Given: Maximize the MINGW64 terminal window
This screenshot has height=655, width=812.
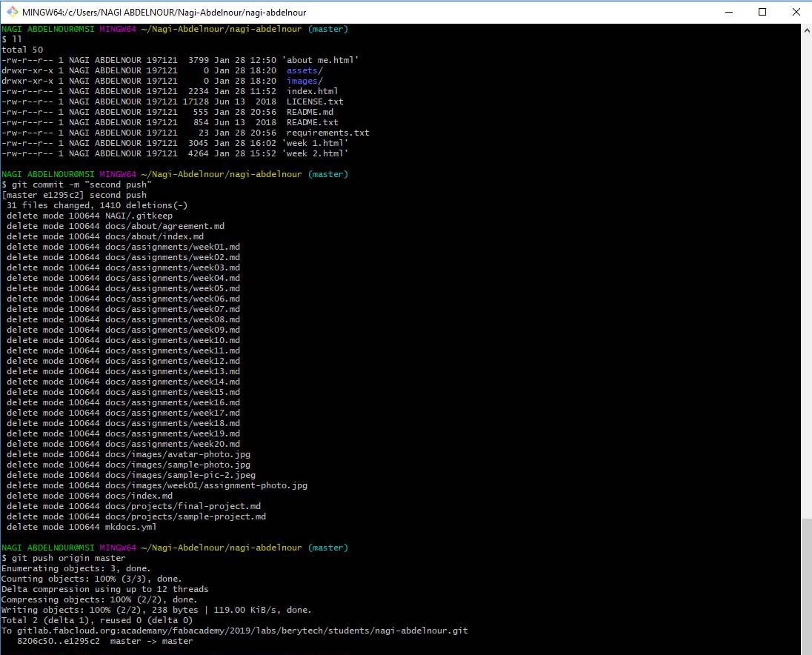Looking at the screenshot, I should pyautogui.click(x=762, y=12).
